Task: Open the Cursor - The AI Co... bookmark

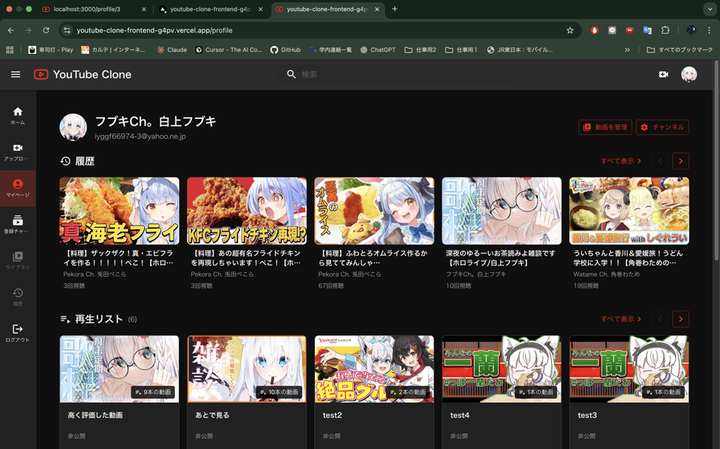Action: pyautogui.click(x=228, y=50)
